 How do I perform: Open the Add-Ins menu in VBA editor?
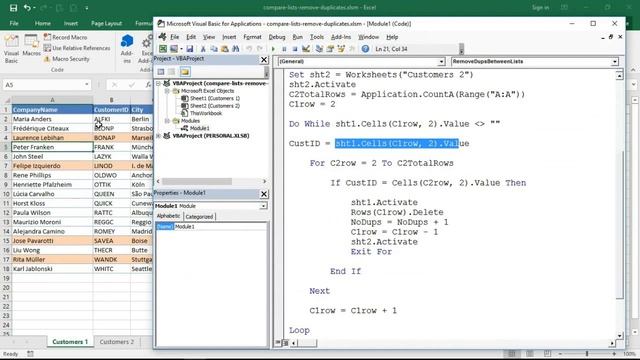(x=341, y=37)
